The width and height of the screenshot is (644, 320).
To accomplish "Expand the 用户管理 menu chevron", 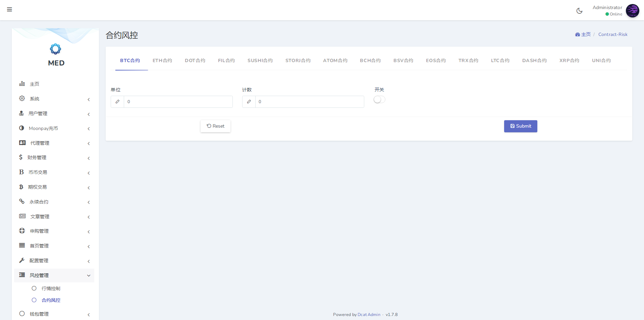I will [89, 114].
